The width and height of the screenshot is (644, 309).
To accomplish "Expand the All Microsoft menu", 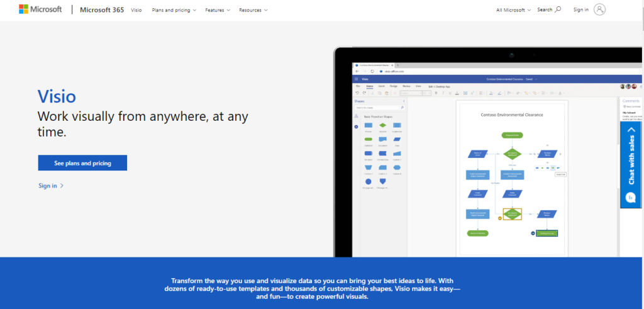I will 513,10.
